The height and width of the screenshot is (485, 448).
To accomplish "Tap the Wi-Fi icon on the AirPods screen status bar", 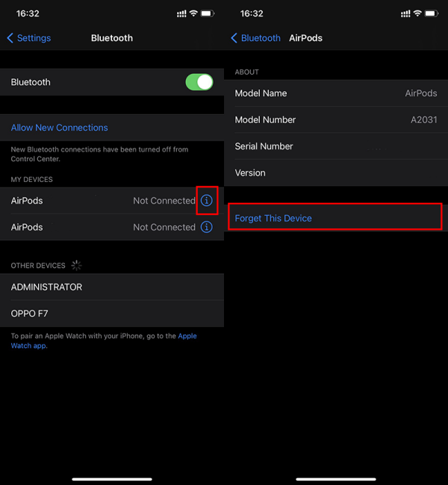I will pos(418,13).
